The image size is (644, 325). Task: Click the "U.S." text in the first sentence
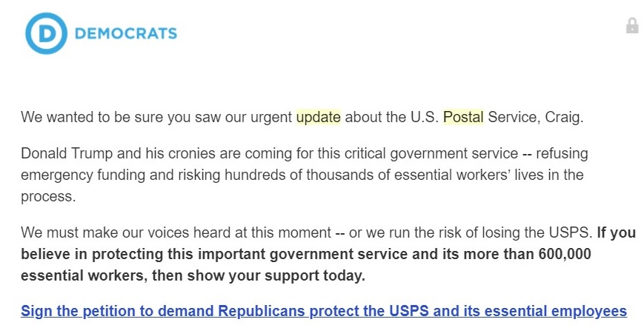pos(425,118)
